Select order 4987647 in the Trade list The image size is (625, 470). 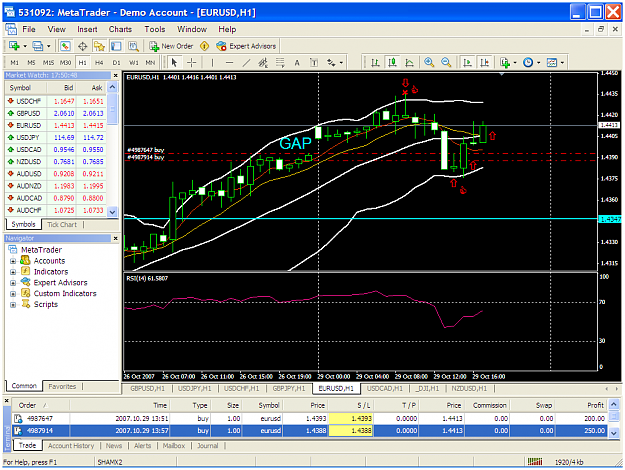(x=310, y=419)
